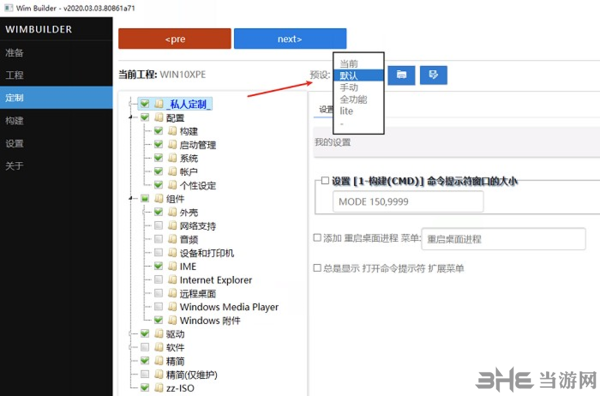Click folder icon next to Windows Media Player
The image size is (600, 396).
[x=173, y=306]
